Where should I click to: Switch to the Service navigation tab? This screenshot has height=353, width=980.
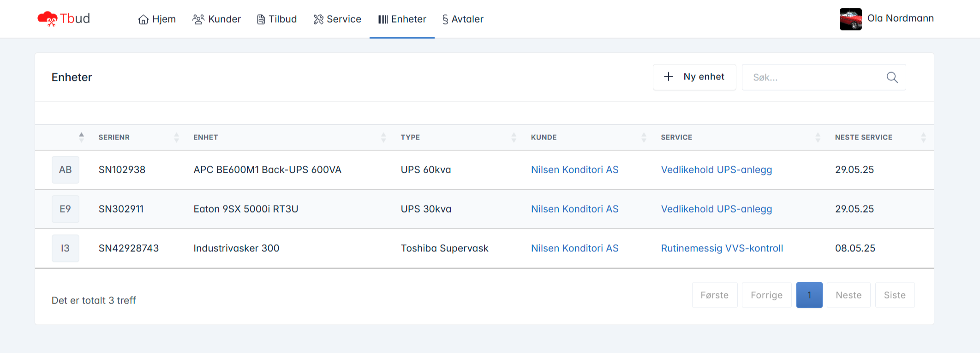337,19
